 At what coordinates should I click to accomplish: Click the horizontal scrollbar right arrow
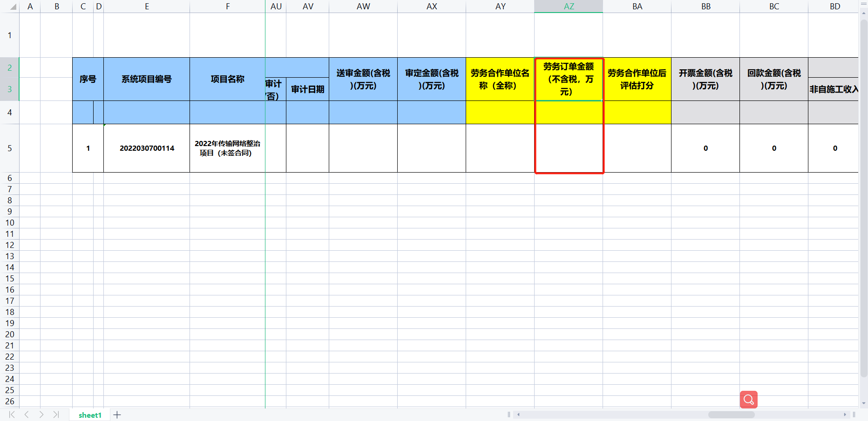845,414
